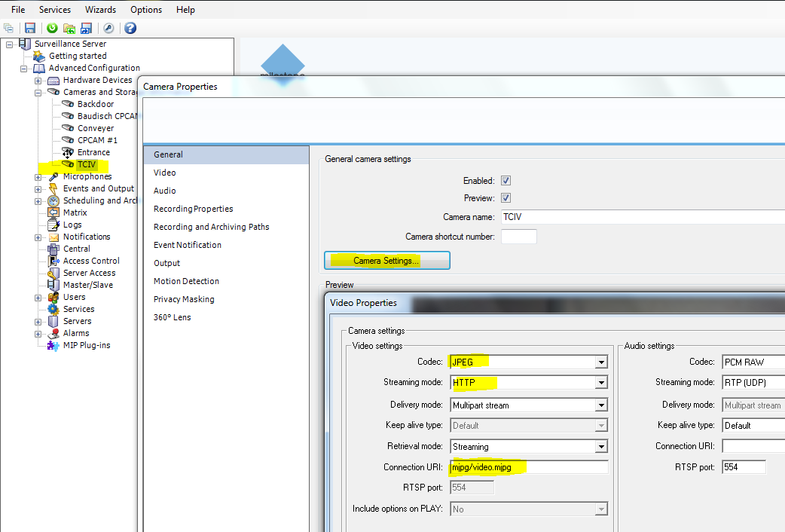
Task: Open the video Codec dropdown showing JPEG
Action: click(601, 362)
